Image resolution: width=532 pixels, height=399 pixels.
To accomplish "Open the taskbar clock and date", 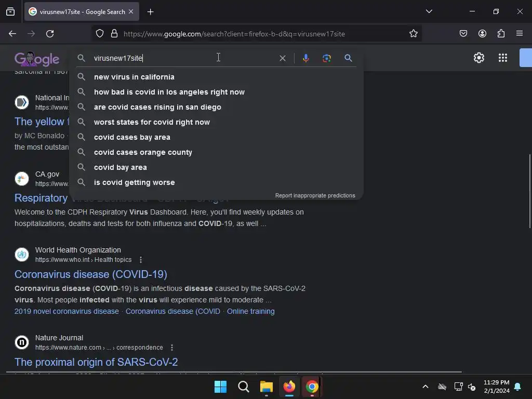I will 496,387.
